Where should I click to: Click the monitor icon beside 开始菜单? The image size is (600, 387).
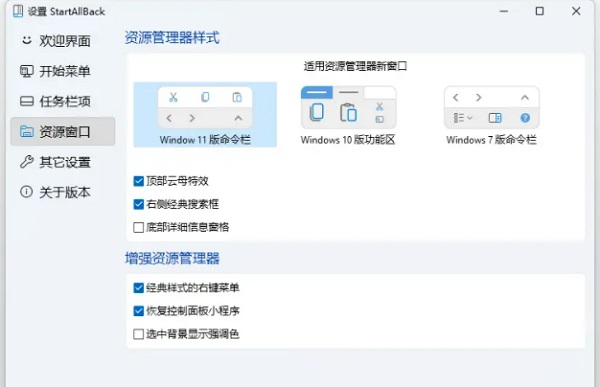pos(26,71)
